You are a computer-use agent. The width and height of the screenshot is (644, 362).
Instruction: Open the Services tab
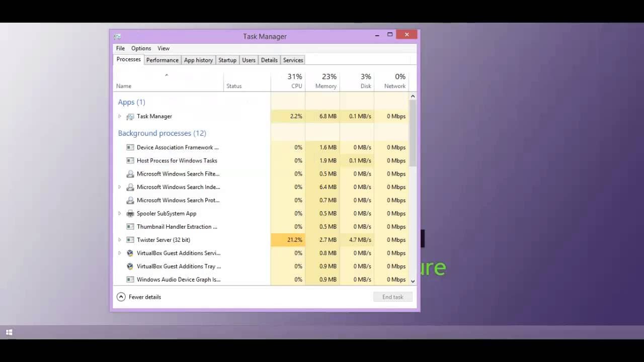[293, 60]
